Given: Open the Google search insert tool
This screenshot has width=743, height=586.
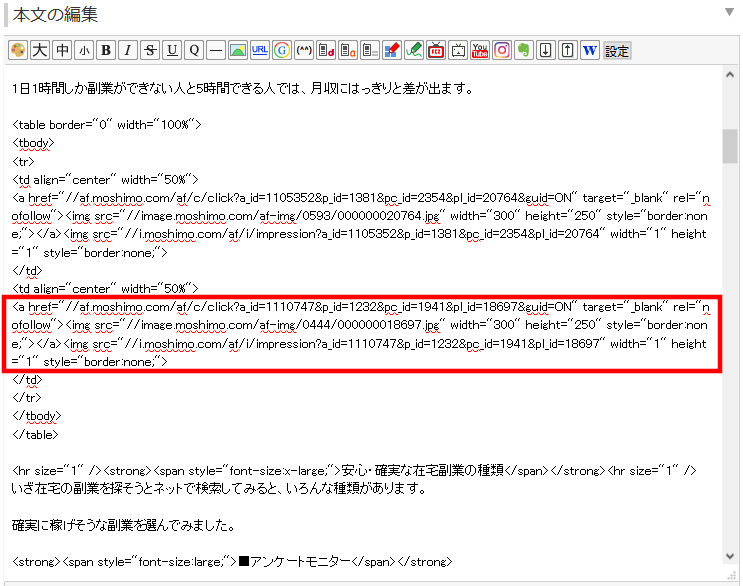Looking at the screenshot, I should coord(282,50).
